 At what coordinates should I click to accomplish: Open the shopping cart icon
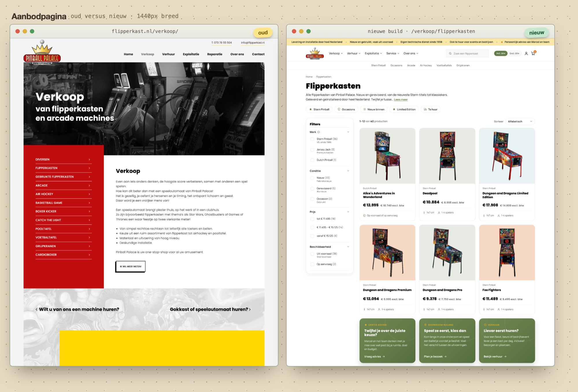point(533,53)
